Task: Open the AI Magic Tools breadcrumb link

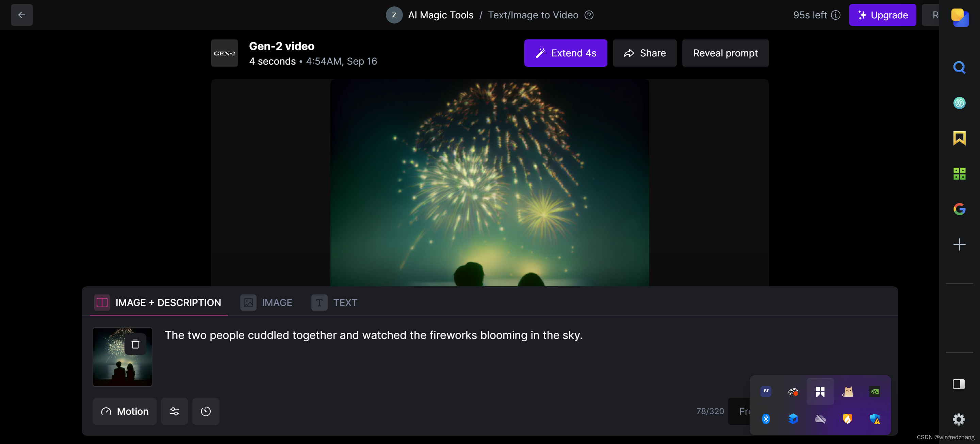Action: [x=441, y=15]
